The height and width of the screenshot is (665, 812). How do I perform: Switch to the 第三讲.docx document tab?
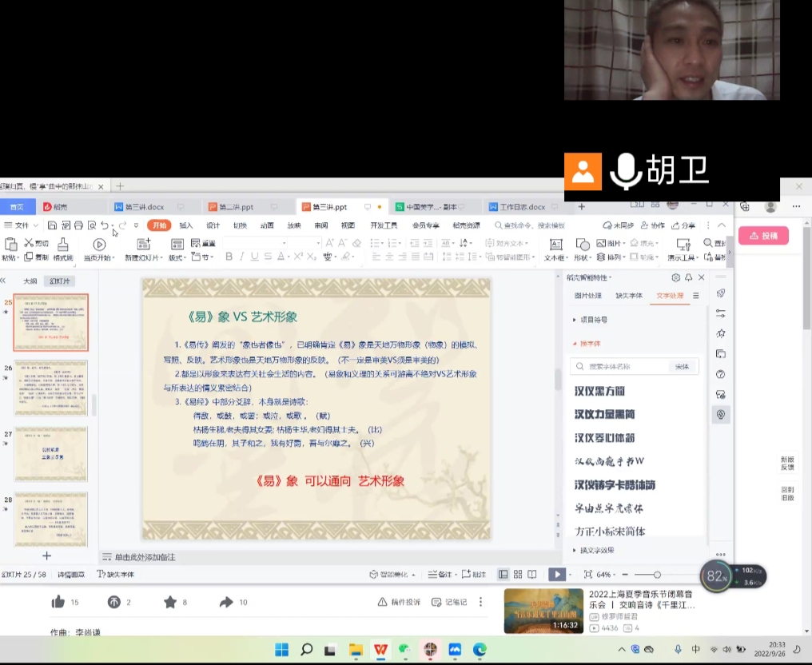click(144, 207)
